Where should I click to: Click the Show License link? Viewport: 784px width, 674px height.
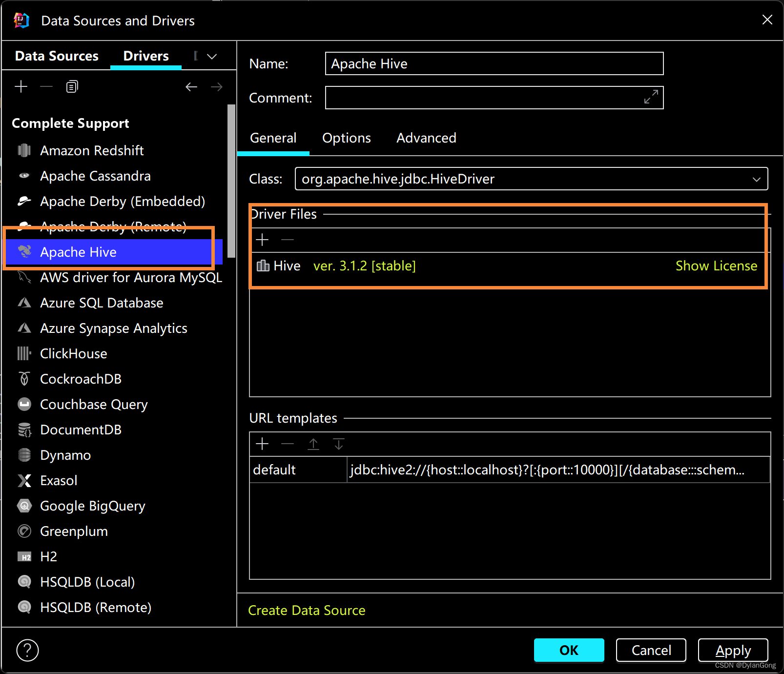pyautogui.click(x=716, y=266)
